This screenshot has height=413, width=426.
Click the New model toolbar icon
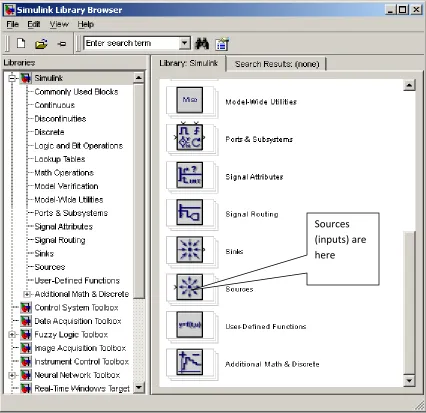[21, 43]
